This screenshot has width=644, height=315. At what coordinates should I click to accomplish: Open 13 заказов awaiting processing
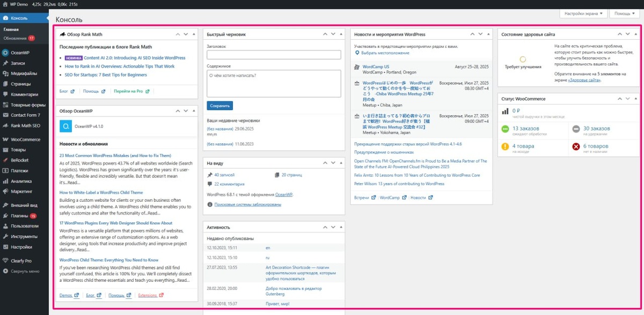click(526, 128)
